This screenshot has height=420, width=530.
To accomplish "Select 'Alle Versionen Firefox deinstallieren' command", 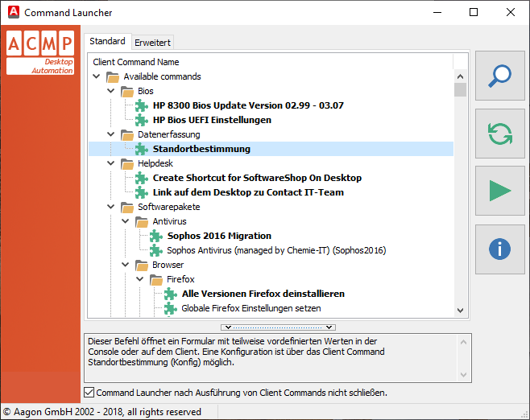I will click(x=263, y=294).
